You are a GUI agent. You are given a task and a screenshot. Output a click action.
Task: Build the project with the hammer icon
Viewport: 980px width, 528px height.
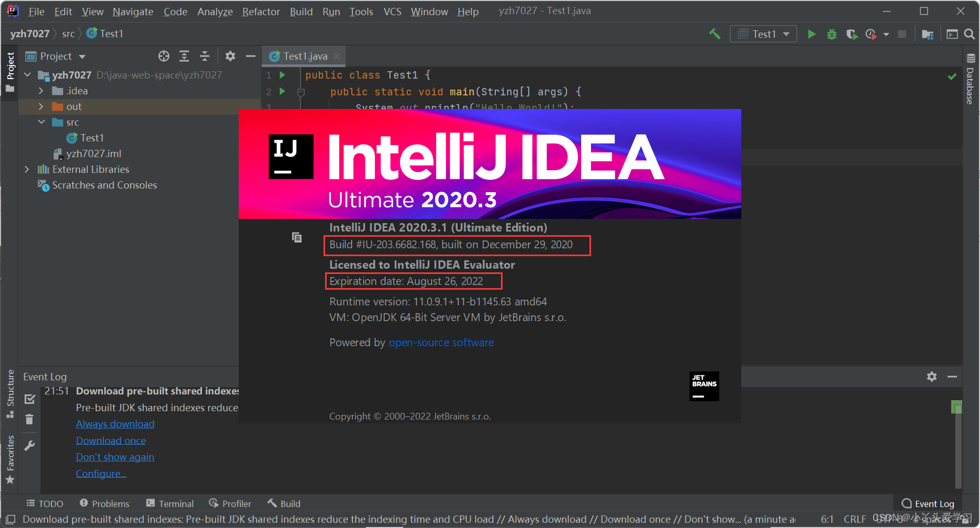[715, 34]
